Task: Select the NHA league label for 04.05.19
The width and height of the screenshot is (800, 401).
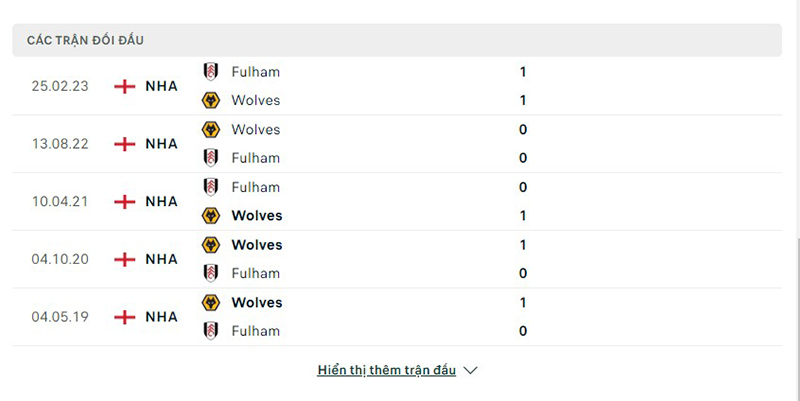Action: (161, 317)
